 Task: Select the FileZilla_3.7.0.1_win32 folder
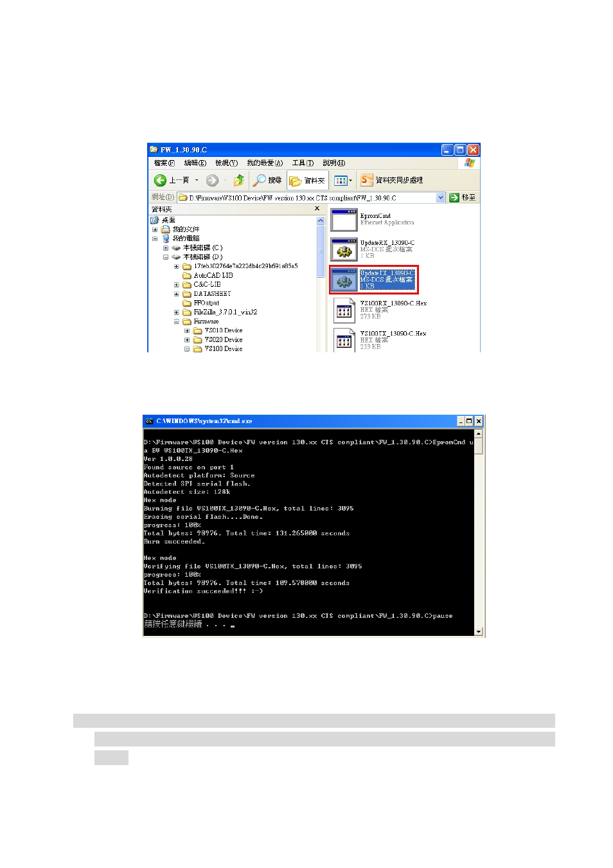point(226,312)
